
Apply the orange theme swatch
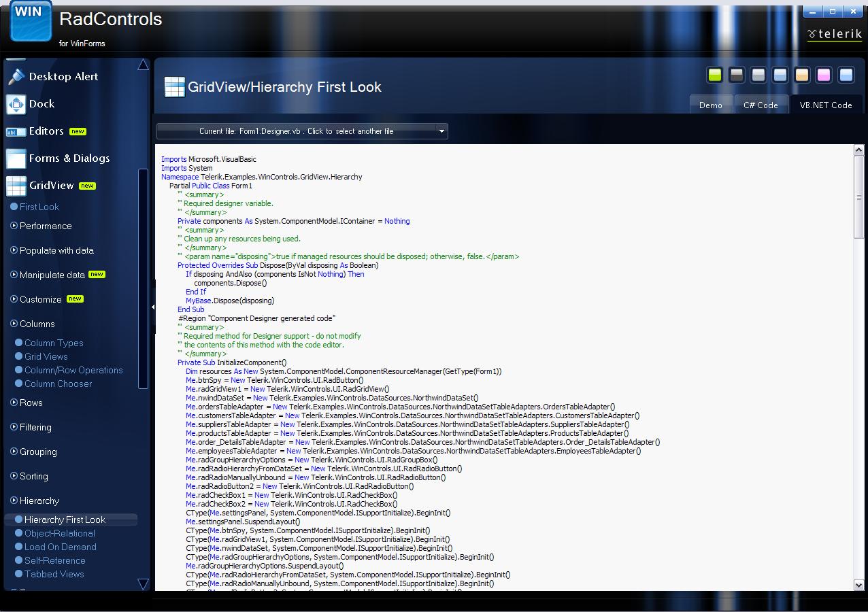point(802,75)
